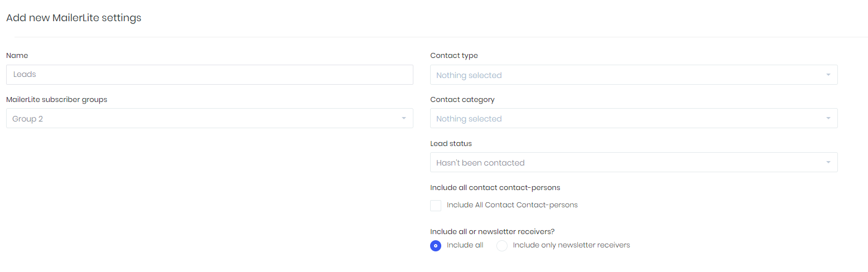Click the caret arrow in Lead status field
Image resolution: width=868 pixels, height=272 pixels.
coord(828,162)
